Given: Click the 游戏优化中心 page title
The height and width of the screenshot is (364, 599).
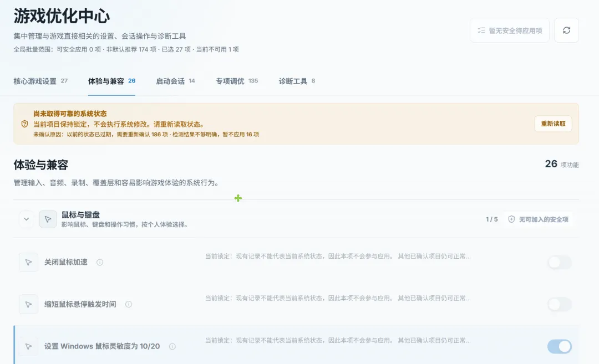Looking at the screenshot, I should click(x=62, y=16).
